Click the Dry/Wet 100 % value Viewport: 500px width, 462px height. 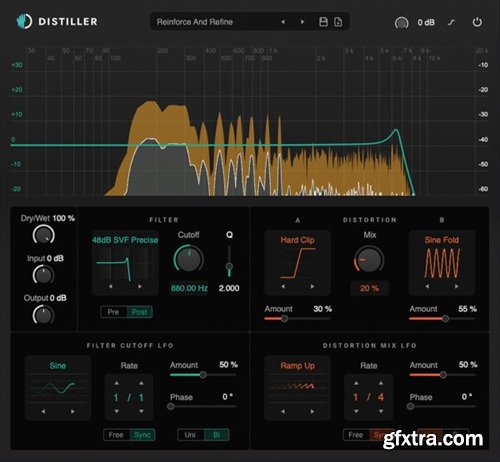tap(64, 218)
